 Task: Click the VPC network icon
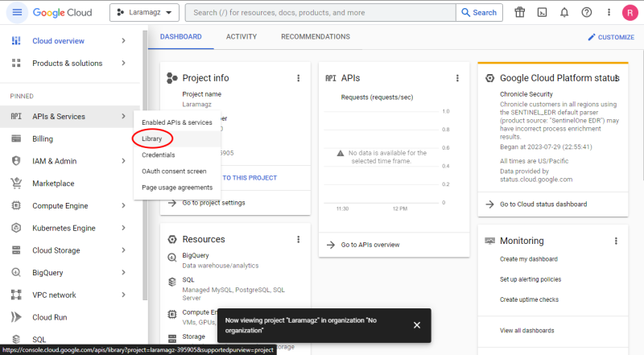point(16,295)
